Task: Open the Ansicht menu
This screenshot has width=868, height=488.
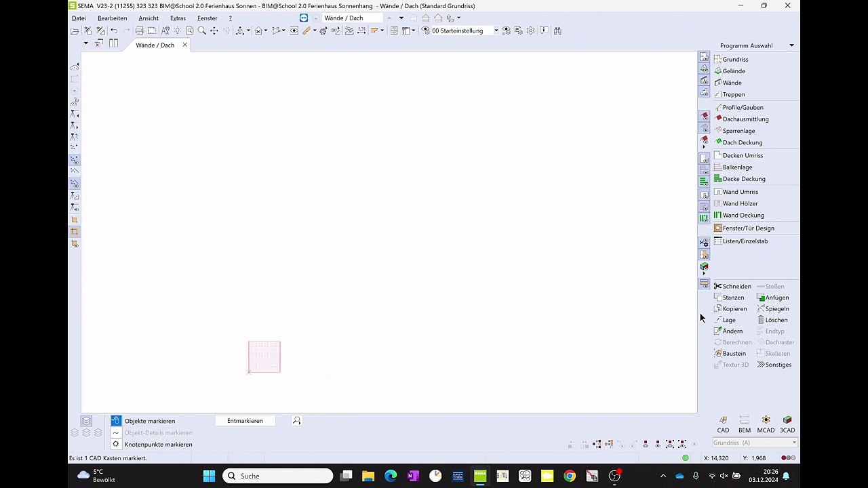Action: [149, 18]
